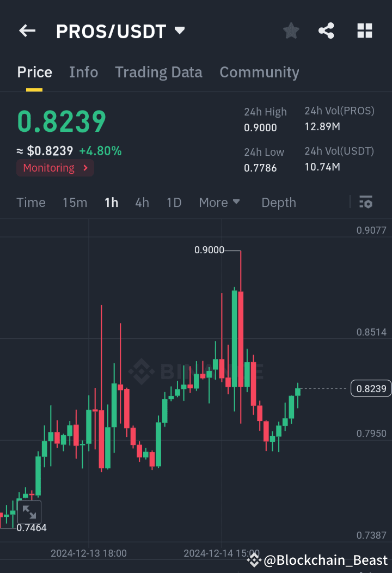392x573 pixels.
Task: Click the current price label 0.8239 on the chart
Action: point(371,388)
